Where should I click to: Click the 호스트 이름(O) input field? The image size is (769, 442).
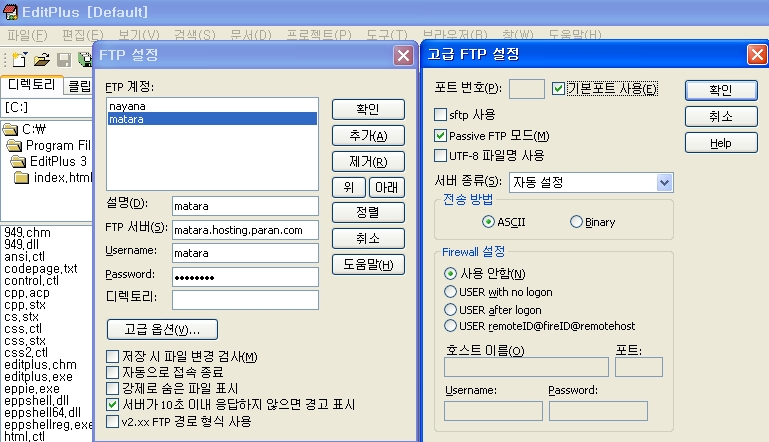pyautogui.click(x=526, y=367)
